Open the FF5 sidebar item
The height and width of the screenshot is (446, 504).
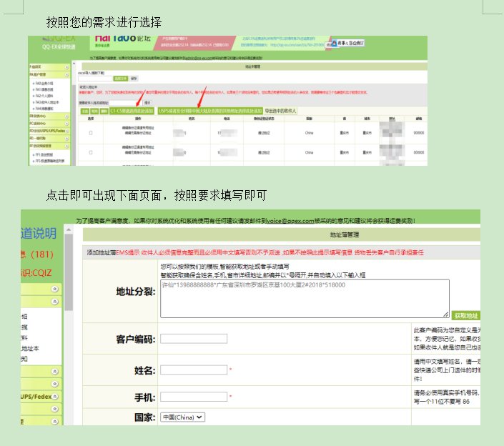pyautogui.click(x=50, y=161)
